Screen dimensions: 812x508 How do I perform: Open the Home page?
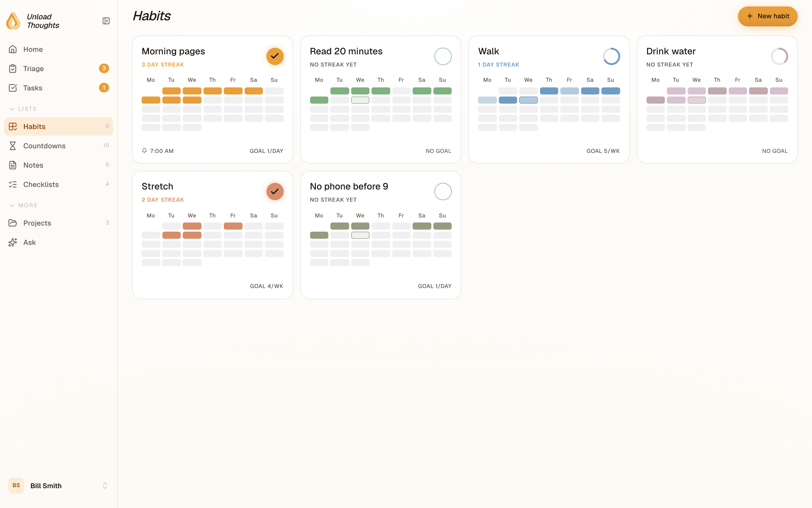tap(59, 49)
